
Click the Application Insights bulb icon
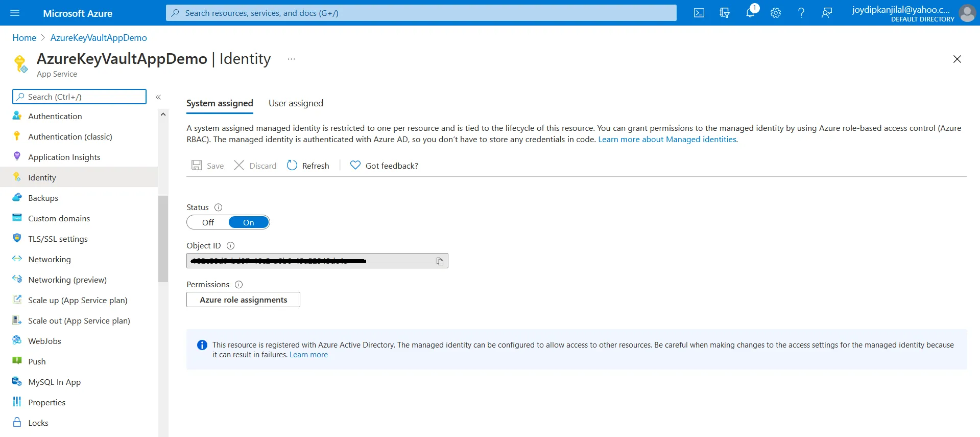pyautogui.click(x=17, y=156)
